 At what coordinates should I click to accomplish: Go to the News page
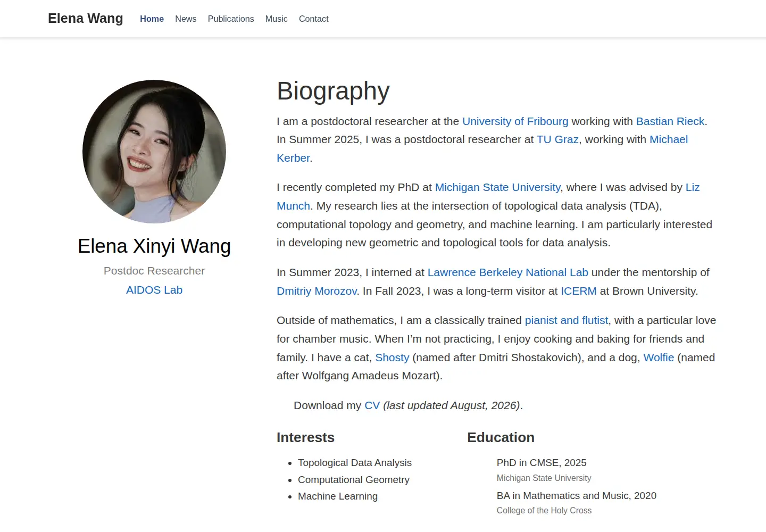pyautogui.click(x=186, y=19)
